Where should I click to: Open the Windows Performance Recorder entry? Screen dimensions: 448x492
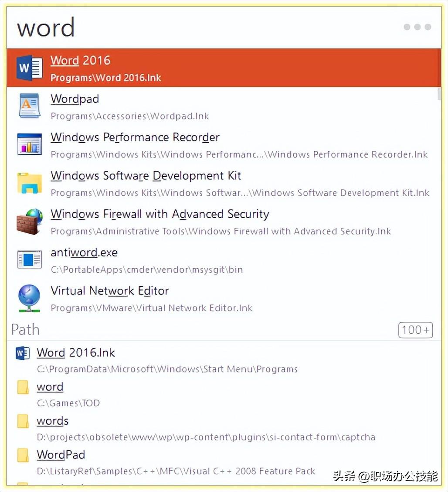point(135,137)
